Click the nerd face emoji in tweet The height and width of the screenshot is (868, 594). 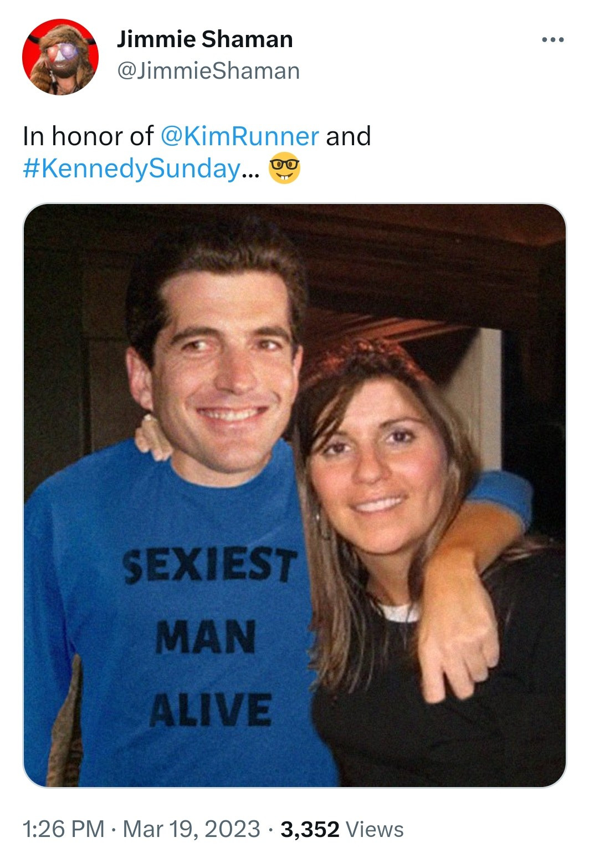(x=284, y=170)
